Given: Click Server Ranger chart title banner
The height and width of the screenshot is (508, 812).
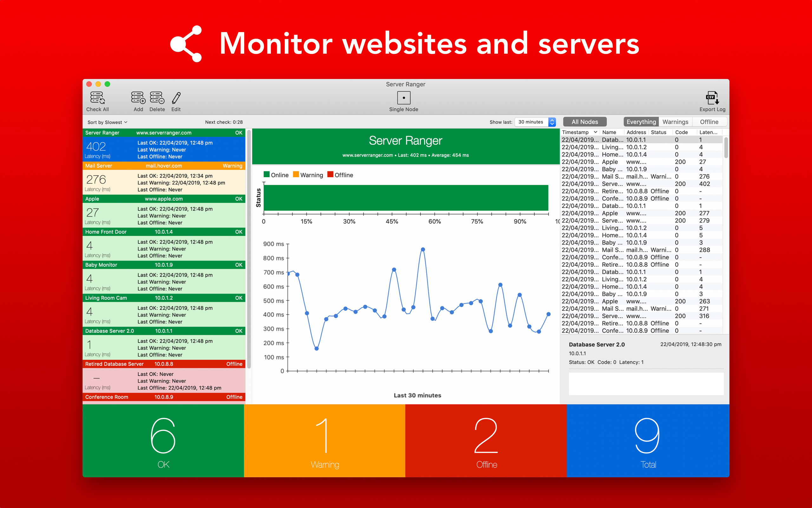Looking at the screenshot, I should 406,146.
